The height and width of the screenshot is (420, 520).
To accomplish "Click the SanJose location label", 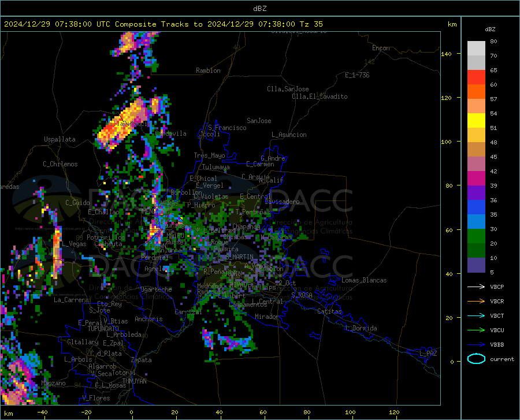I will tap(259, 121).
